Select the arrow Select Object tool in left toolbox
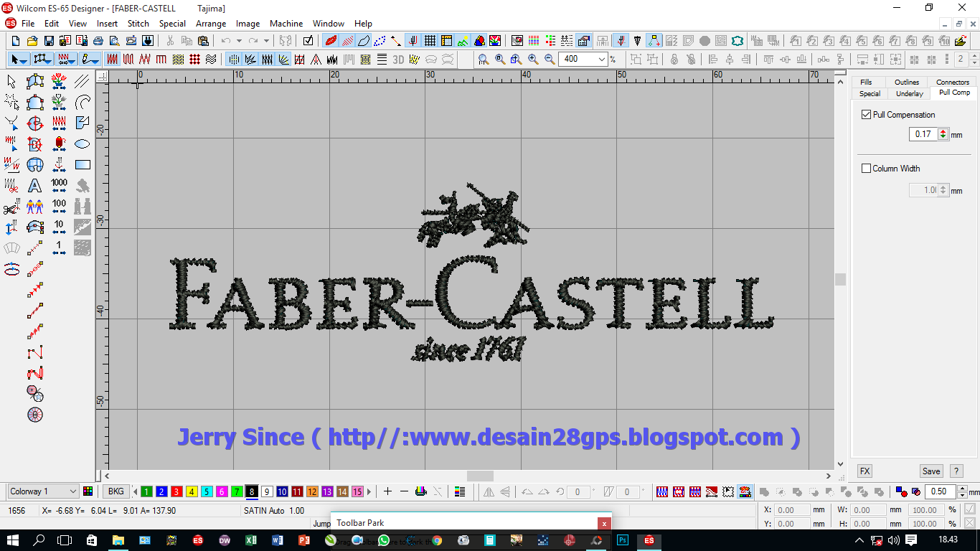Image resolution: width=980 pixels, height=551 pixels. pos(11,82)
